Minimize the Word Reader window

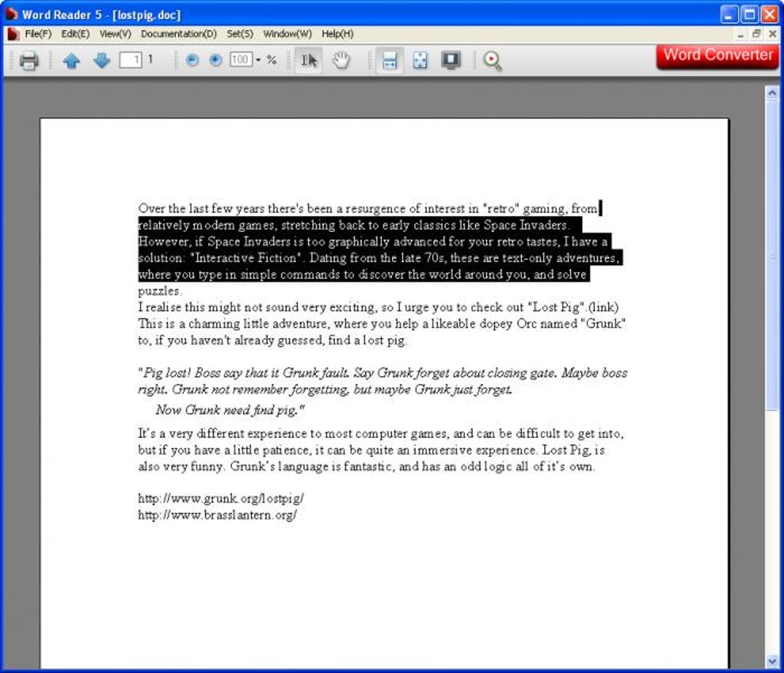(729, 14)
